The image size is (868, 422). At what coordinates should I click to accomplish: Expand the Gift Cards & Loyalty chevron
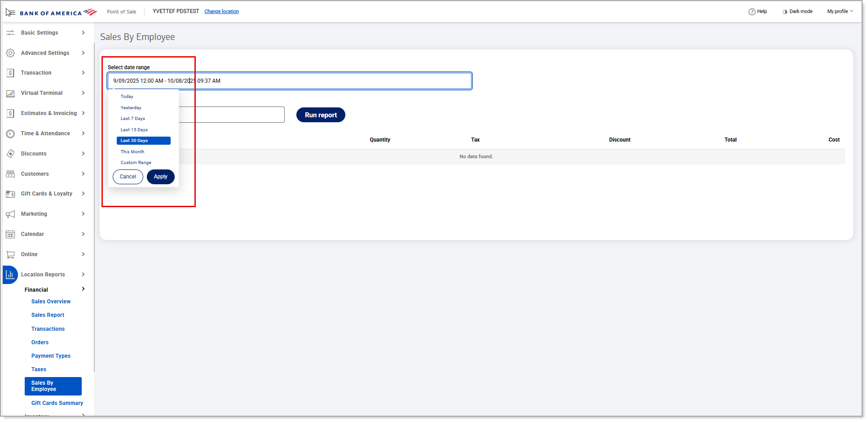pos(83,194)
